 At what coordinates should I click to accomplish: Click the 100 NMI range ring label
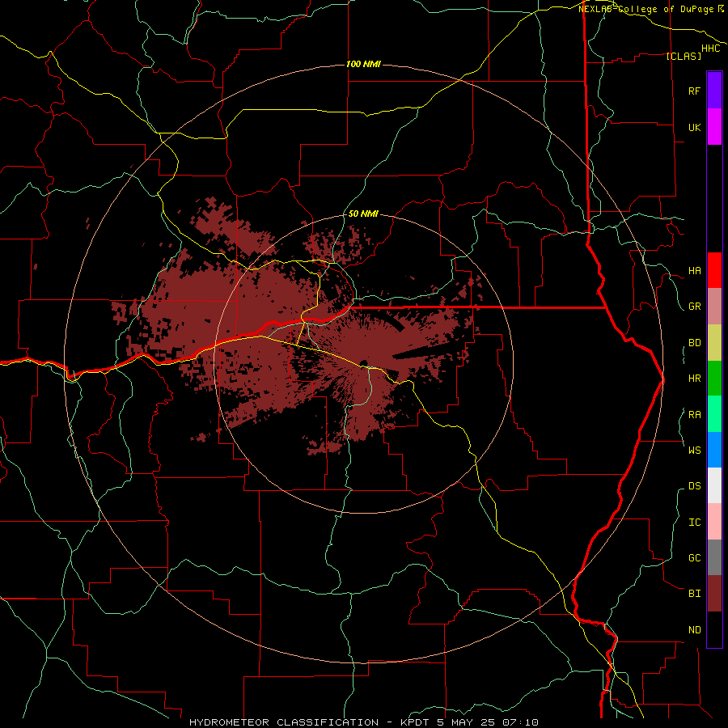tap(363, 64)
